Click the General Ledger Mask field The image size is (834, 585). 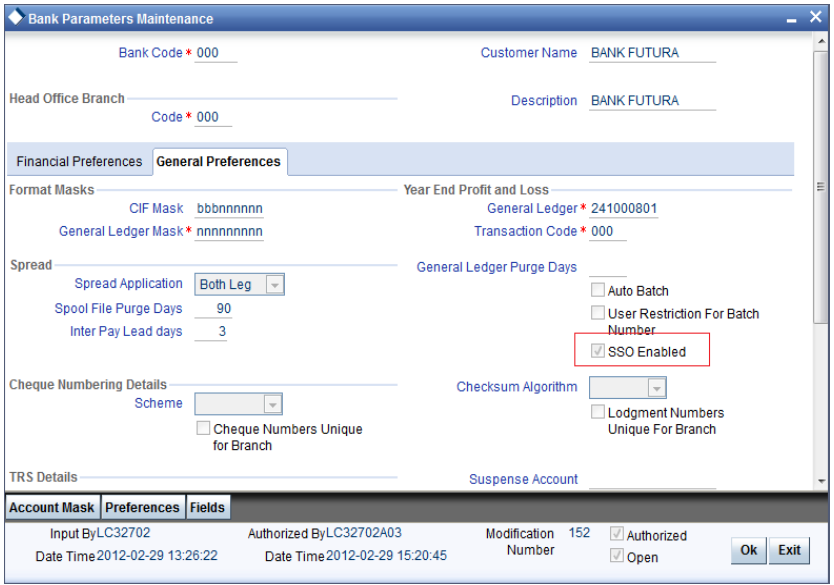[229, 232]
